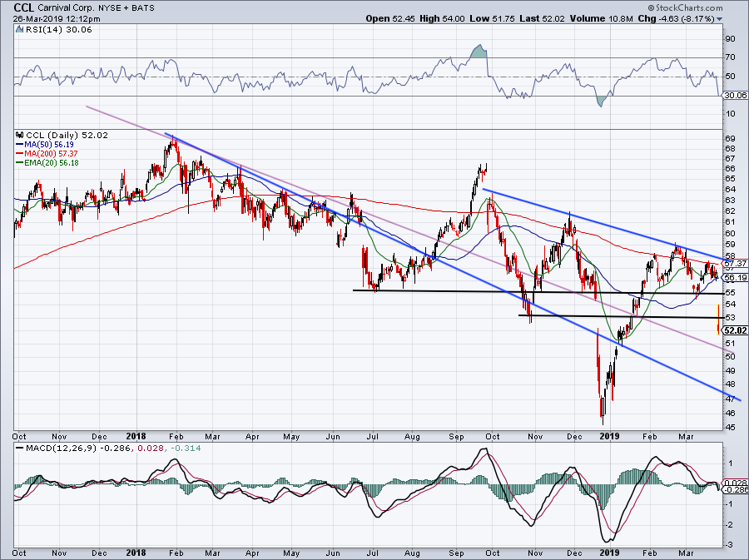Click the Mar label at far right of MACD axis
The height and width of the screenshot is (560, 749).
pyautogui.click(x=687, y=553)
